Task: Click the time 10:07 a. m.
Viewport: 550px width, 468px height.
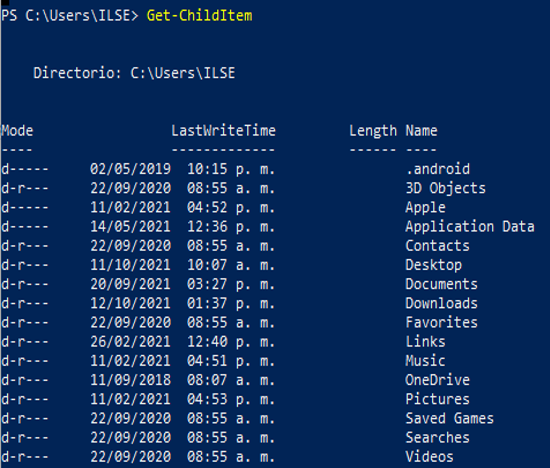Action: pos(231,265)
